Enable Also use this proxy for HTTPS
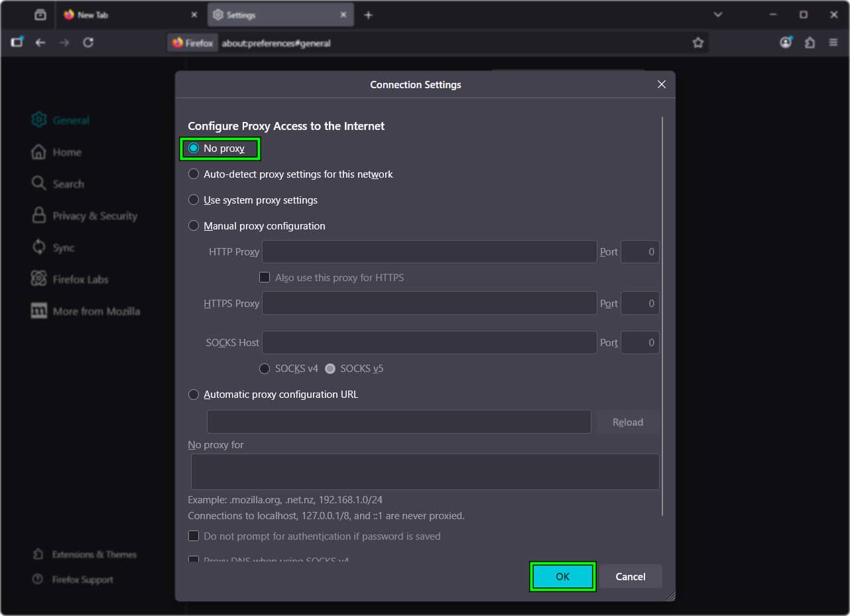 click(265, 278)
